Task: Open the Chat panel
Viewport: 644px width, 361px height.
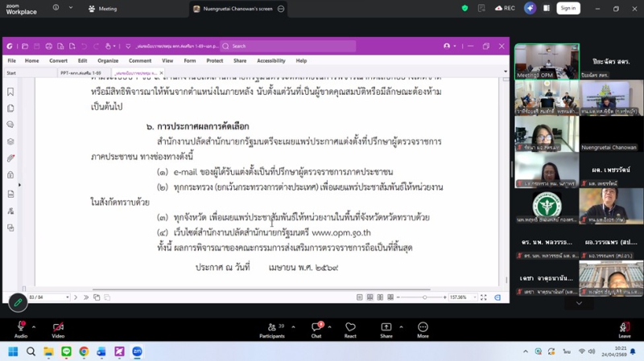Action: coord(316,330)
